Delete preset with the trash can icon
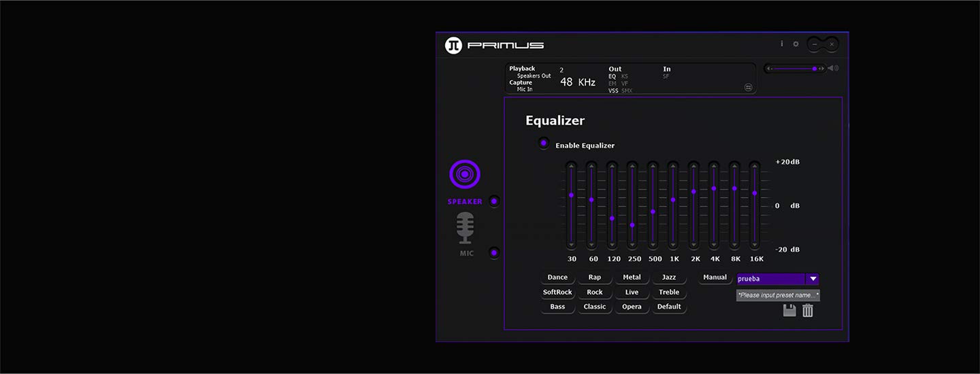980x374 pixels. (808, 311)
